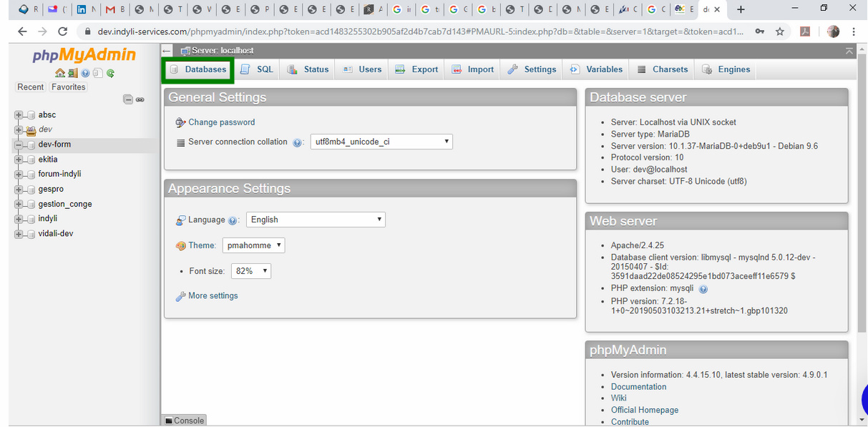Reload the navigation panel with the green arrow icon

point(110,73)
